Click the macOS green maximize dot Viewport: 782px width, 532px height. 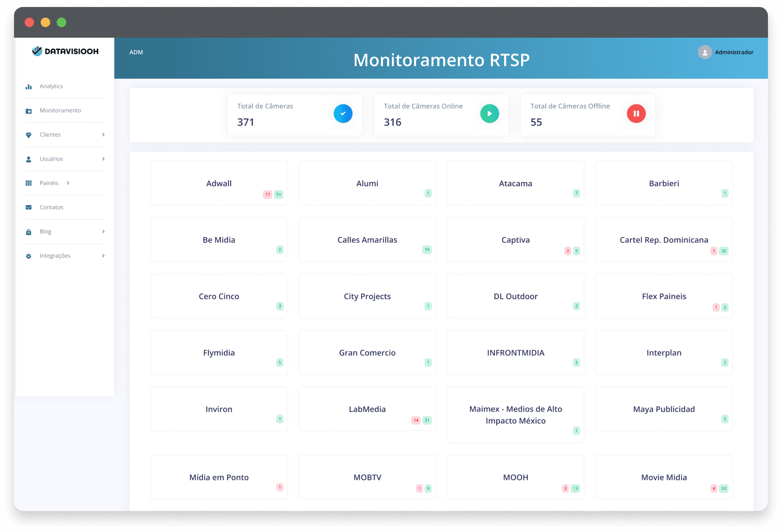61,22
